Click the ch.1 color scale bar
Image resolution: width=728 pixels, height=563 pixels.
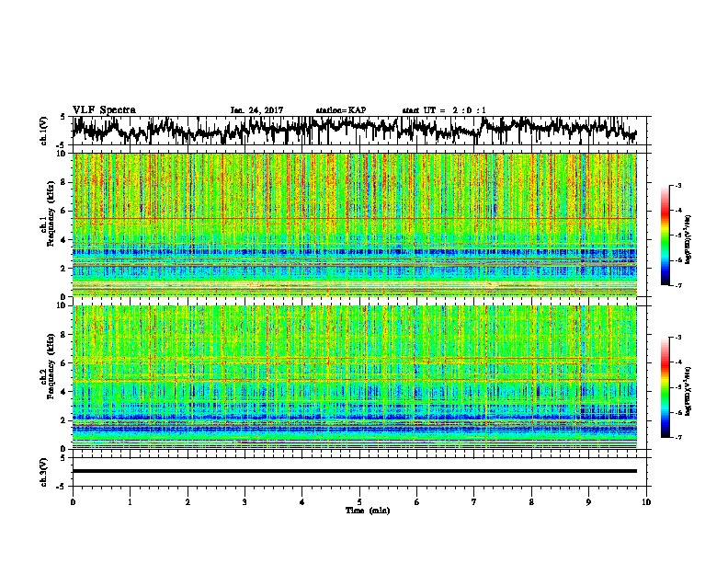665,236
